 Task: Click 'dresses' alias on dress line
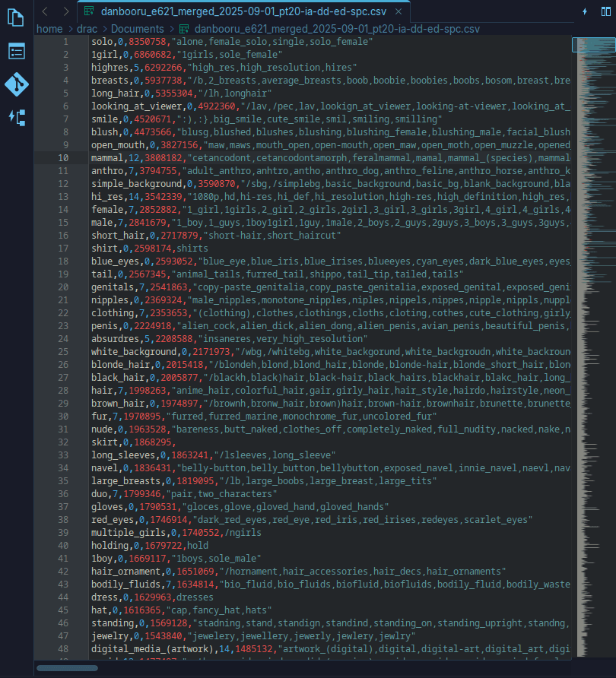tap(195, 597)
